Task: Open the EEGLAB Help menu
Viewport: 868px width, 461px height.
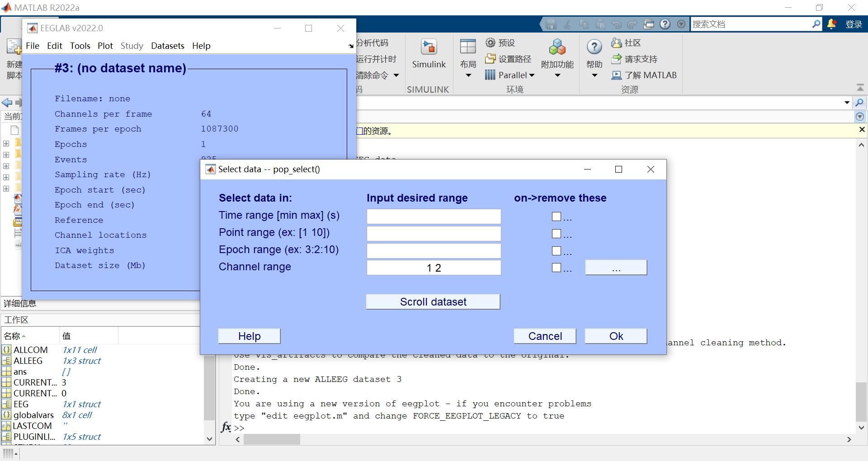Action: 201,46
